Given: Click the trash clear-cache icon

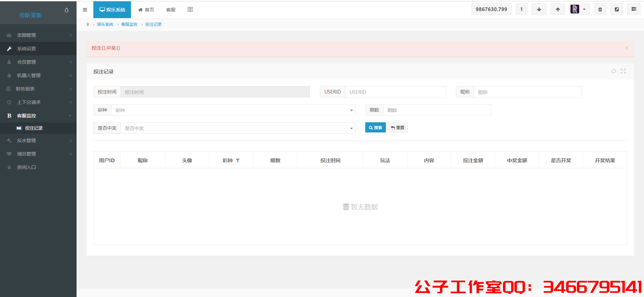Looking at the screenshot, I should (600, 9).
